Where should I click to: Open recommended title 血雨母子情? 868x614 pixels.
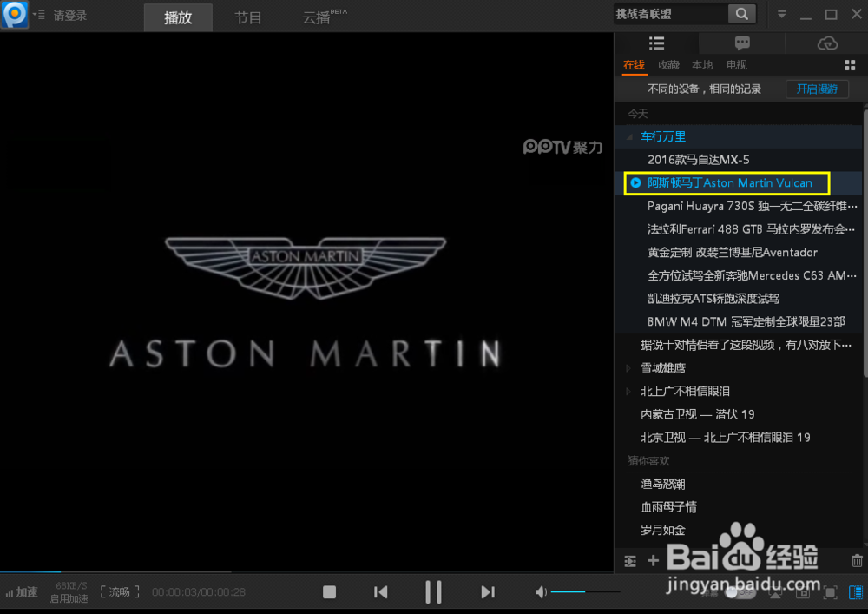[x=668, y=507]
